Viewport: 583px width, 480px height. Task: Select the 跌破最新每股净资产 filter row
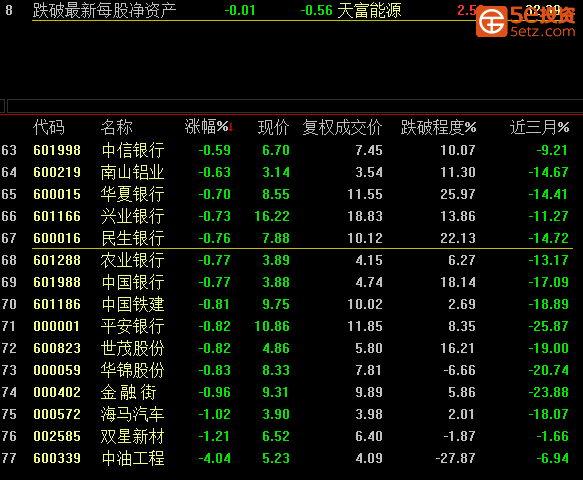click(x=292, y=10)
